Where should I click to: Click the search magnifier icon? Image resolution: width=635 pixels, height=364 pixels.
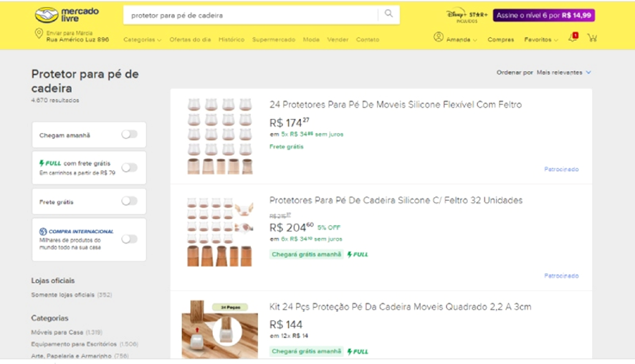pos(388,14)
